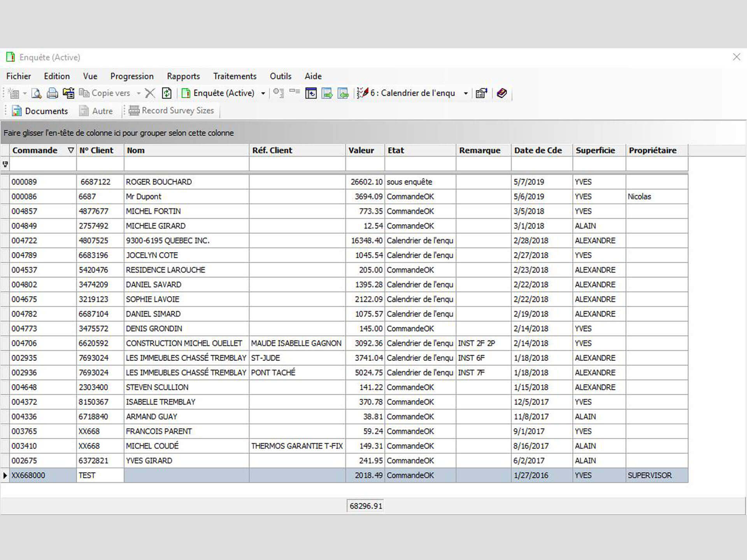Screen dimensions: 747x560
Task: Click the refresh document icon
Action: [167, 93]
